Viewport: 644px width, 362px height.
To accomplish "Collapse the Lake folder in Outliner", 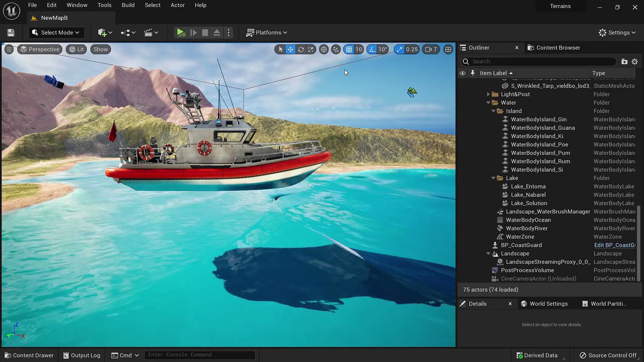I will [493, 178].
